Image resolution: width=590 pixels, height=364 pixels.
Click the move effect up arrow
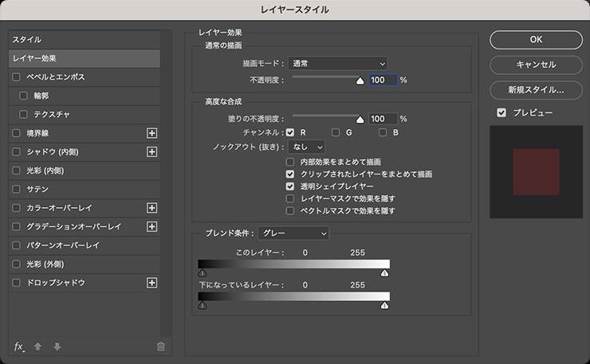(38, 346)
